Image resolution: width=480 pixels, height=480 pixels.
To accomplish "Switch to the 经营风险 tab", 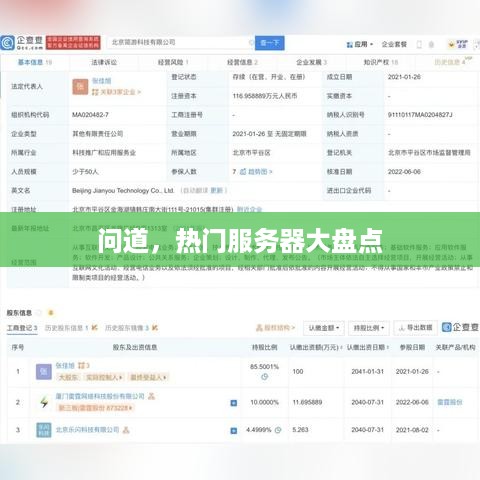I will [173, 62].
